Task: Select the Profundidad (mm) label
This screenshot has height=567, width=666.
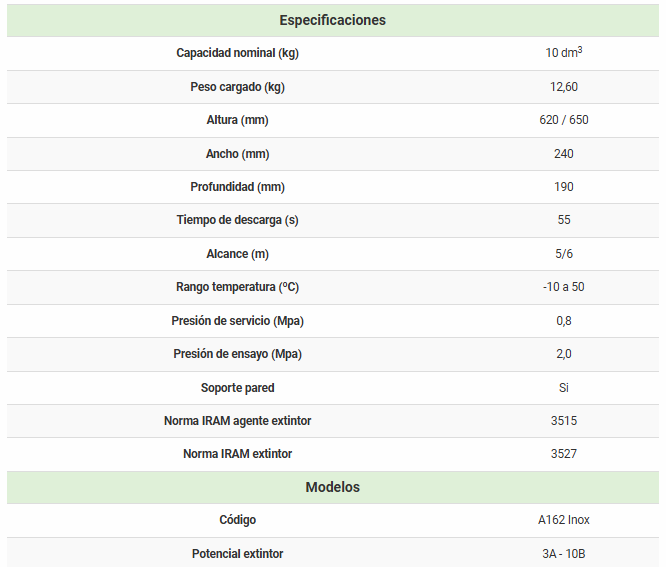Action: point(237,187)
